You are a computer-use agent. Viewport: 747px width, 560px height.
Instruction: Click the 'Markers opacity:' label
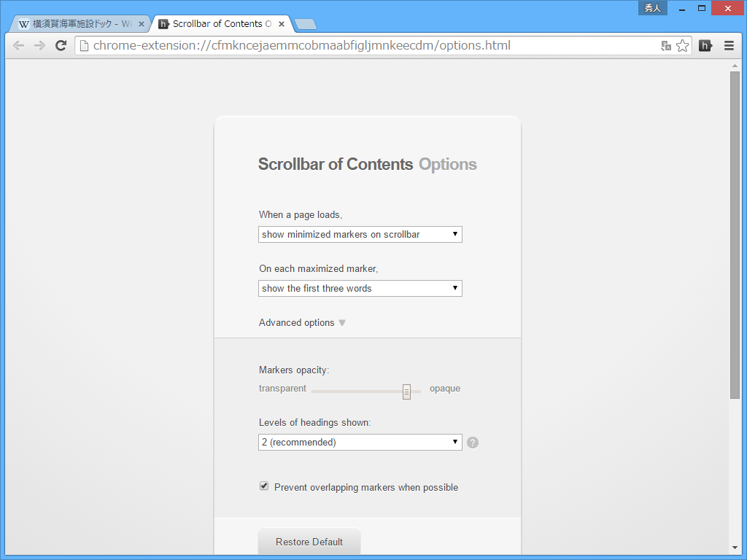coord(294,370)
